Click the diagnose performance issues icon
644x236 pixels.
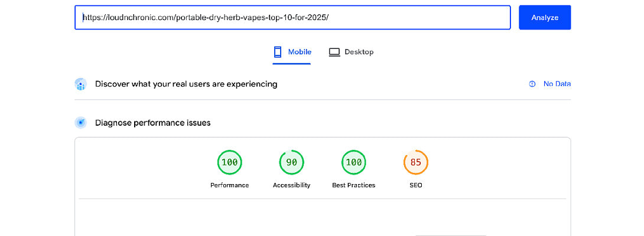(x=81, y=123)
